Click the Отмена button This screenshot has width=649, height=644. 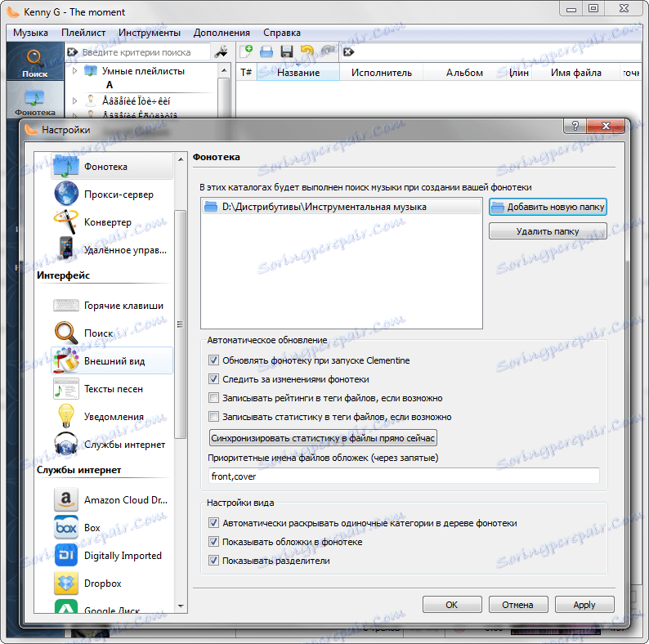(517, 605)
